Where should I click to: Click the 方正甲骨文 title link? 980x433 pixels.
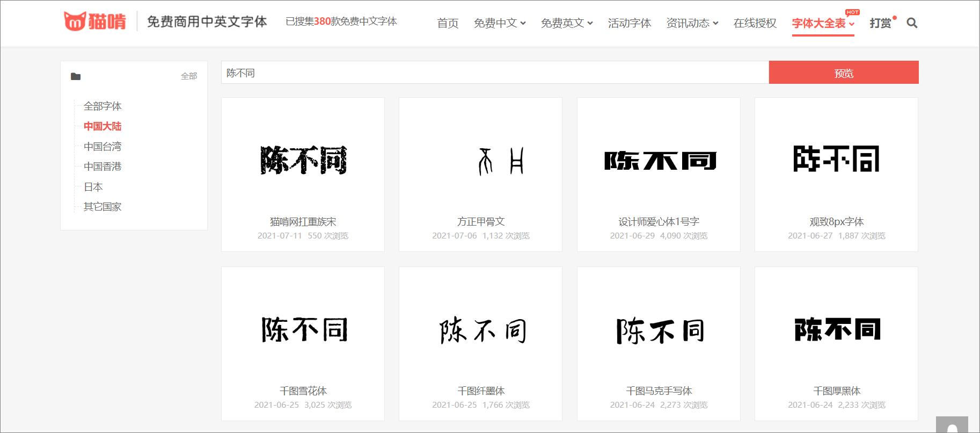click(x=481, y=221)
